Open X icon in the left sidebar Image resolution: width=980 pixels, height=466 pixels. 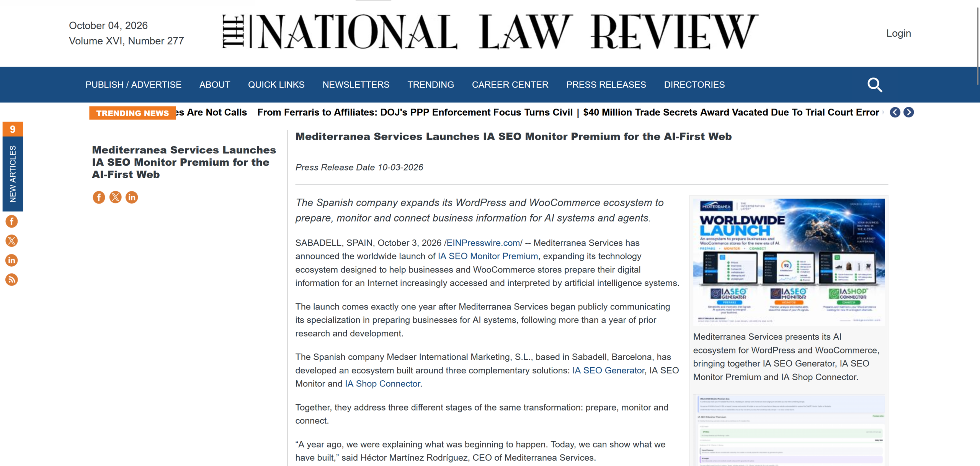coord(11,241)
